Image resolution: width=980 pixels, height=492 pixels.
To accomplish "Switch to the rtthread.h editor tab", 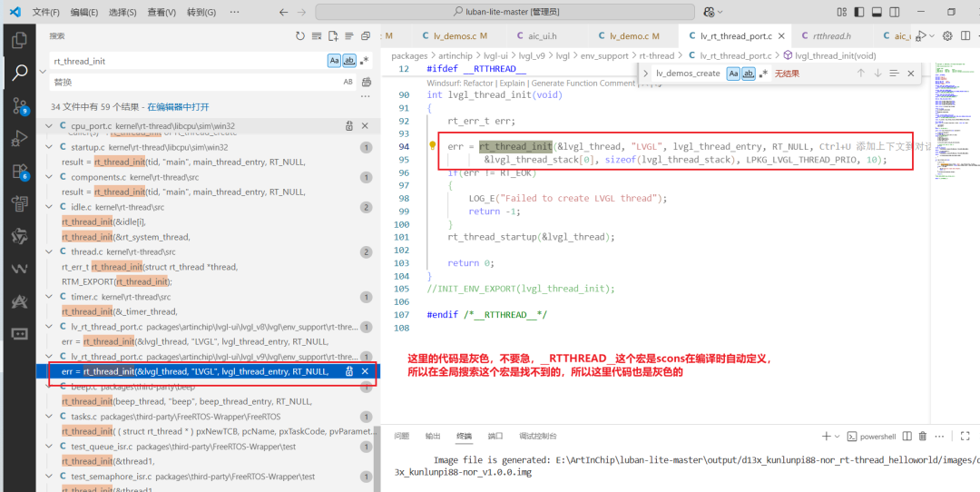I will [828, 36].
